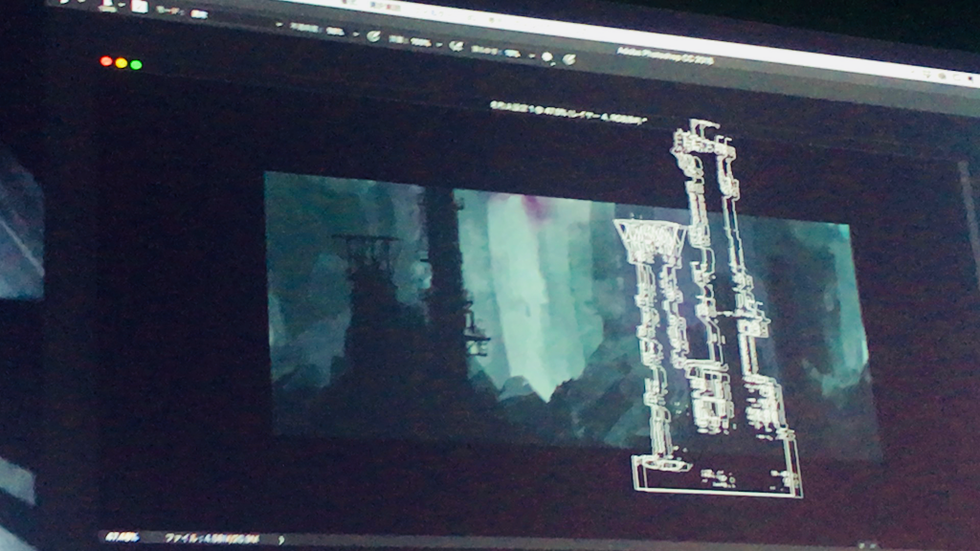Open the opacity slider dropdown arrow

[x=356, y=33]
